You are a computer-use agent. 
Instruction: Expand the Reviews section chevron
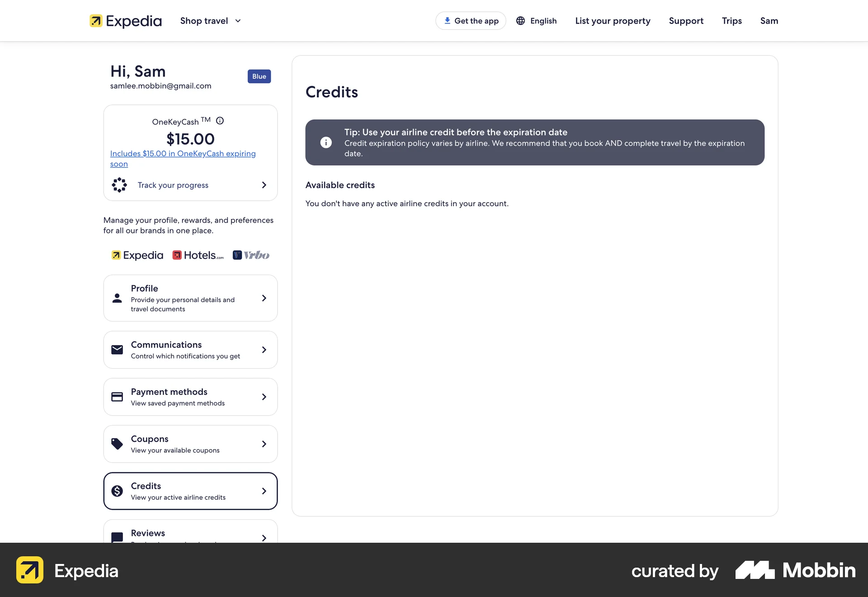point(264,538)
